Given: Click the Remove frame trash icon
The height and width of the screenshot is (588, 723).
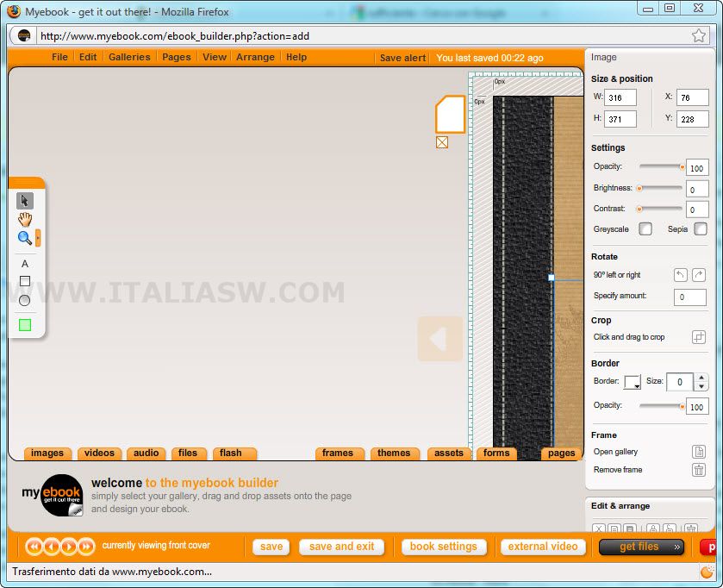Looking at the screenshot, I should click(699, 470).
